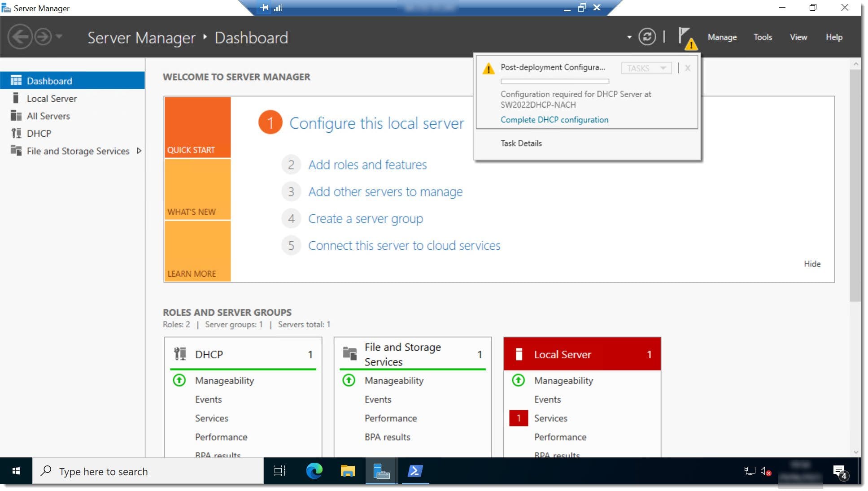Open the dropdown arrow left of refresh
Viewport: 868px width, 491px height.
pos(629,37)
